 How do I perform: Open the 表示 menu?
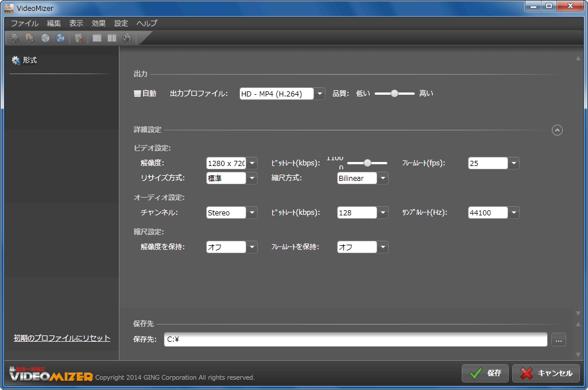tap(76, 23)
